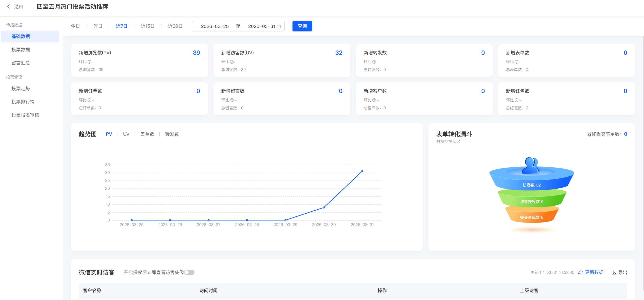Click the 查询 button
This screenshot has height=300, width=644.
click(302, 26)
